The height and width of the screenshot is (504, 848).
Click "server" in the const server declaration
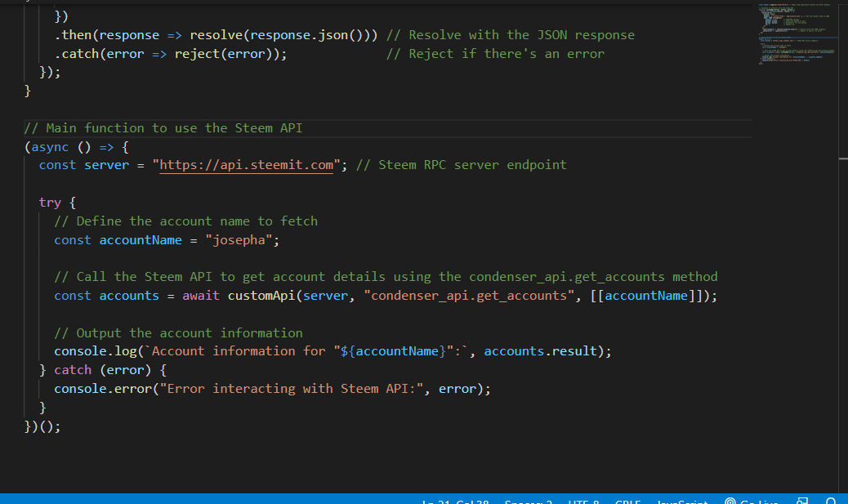coord(106,165)
